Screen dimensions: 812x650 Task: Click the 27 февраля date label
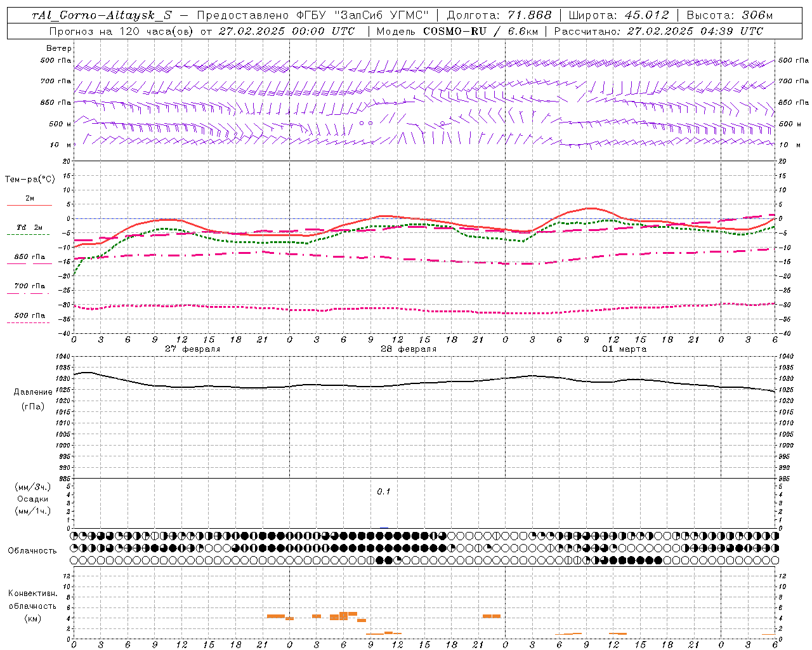(x=193, y=349)
